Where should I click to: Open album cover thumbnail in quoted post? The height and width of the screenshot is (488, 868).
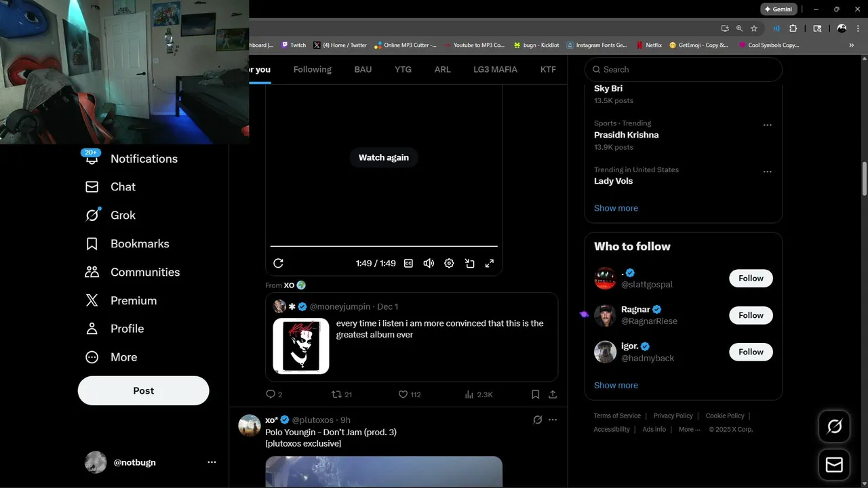pyautogui.click(x=301, y=346)
